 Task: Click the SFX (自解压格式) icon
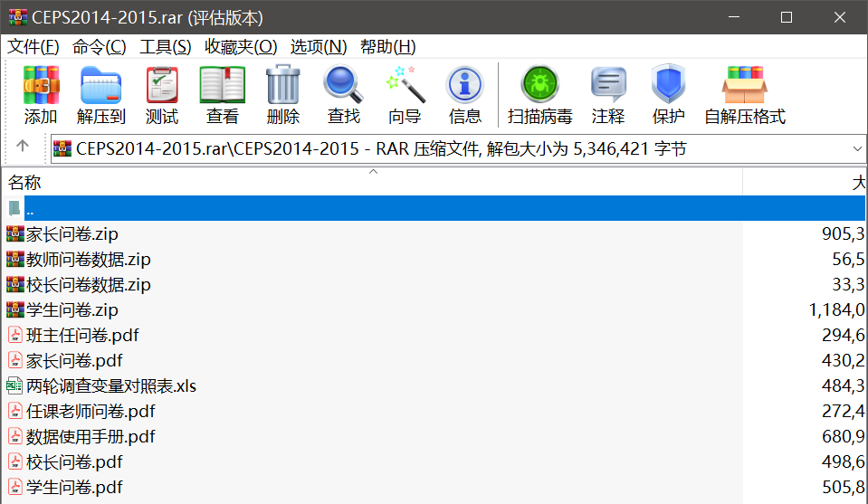point(745,85)
